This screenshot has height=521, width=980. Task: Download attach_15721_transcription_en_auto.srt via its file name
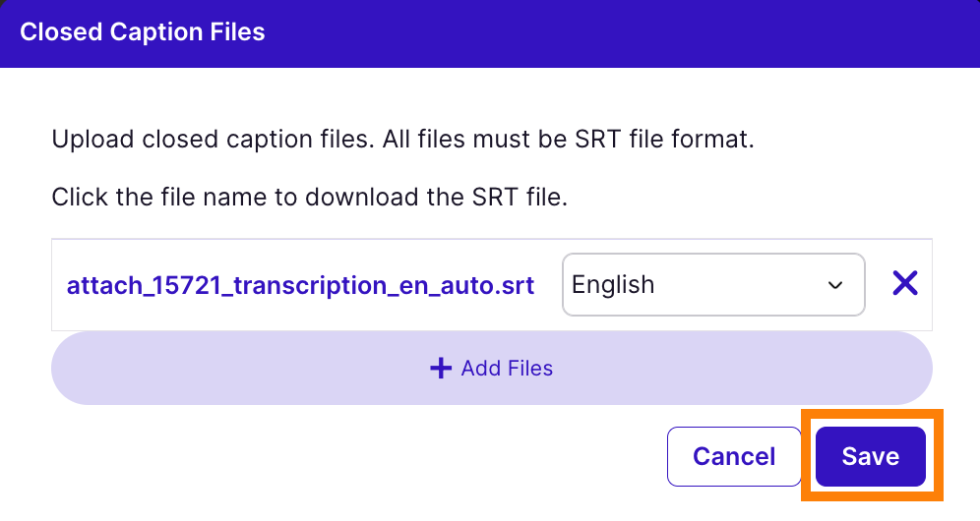(x=300, y=285)
